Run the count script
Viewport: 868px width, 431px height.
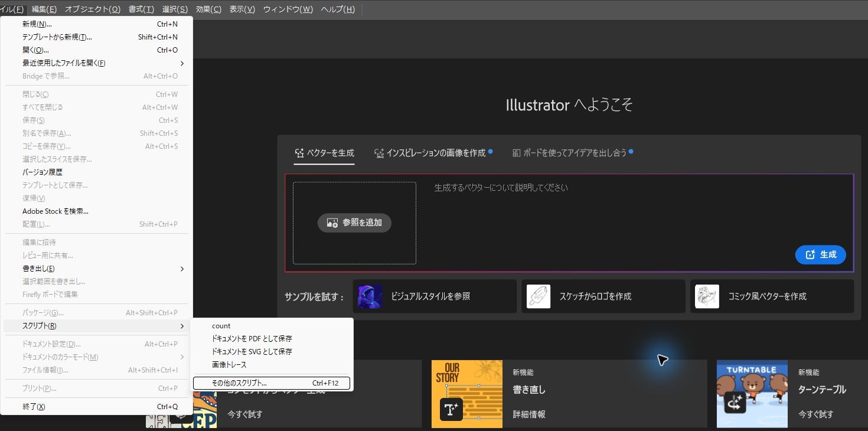point(273,326)
